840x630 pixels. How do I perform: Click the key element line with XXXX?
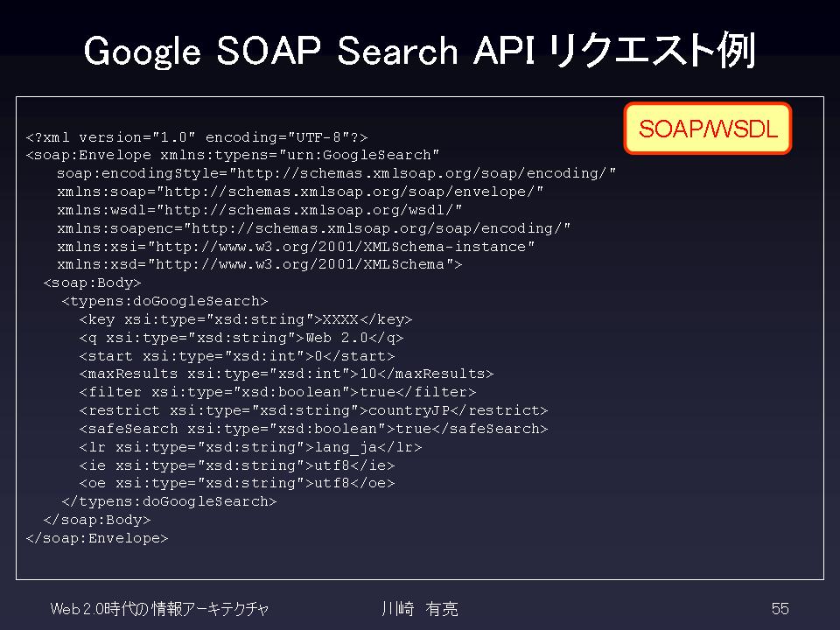point(246,320)
